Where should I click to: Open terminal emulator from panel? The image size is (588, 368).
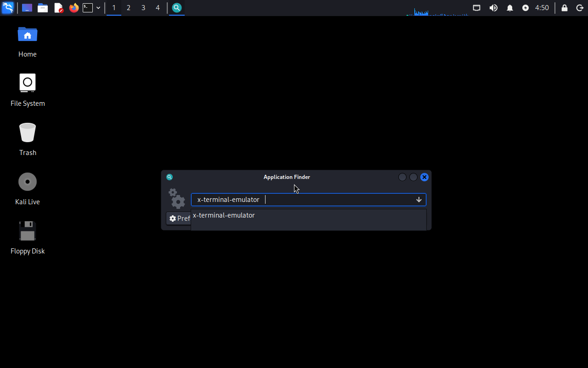tap(88, 8)
